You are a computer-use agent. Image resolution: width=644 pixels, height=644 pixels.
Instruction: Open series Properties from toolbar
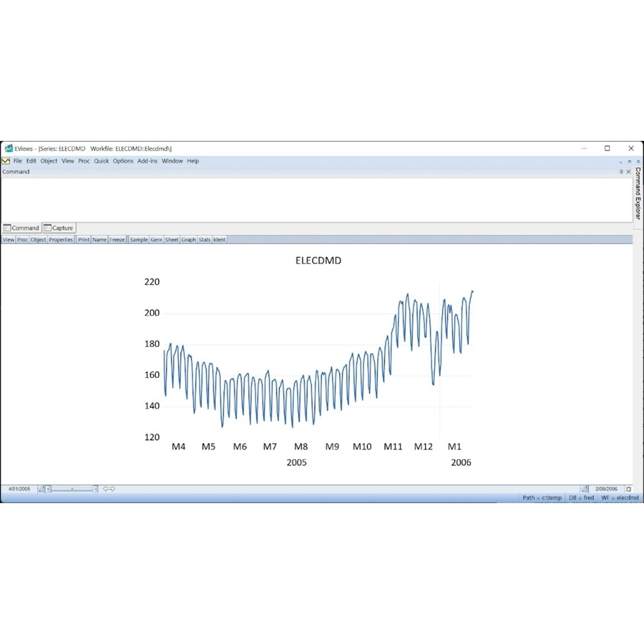pyautogui.click(x=61, y=240)
